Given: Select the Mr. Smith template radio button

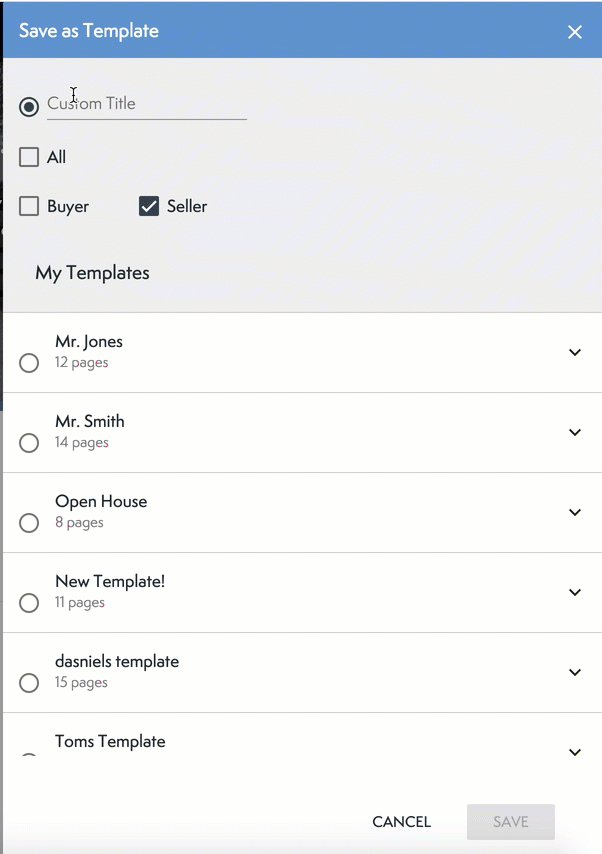Looking at the screenshot, I should 29,443.
